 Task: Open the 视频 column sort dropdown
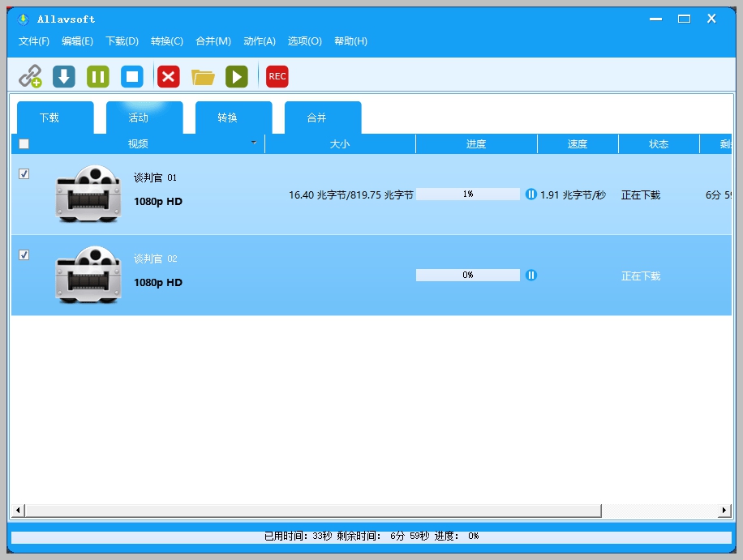254,143
